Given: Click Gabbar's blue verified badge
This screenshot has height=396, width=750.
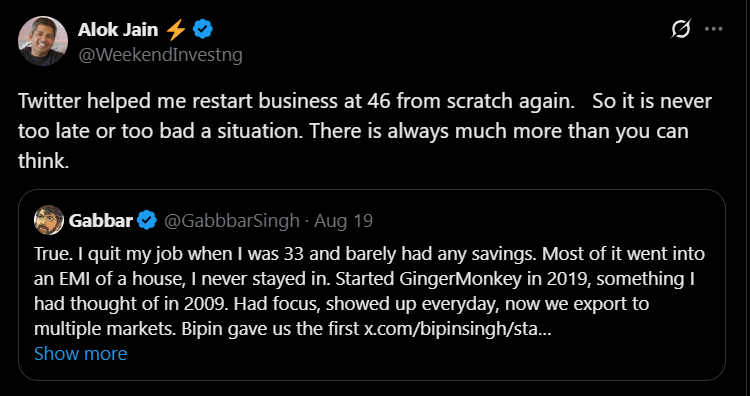Looking at the screenshot, I should pyautogui.click(x=147, y=220).
